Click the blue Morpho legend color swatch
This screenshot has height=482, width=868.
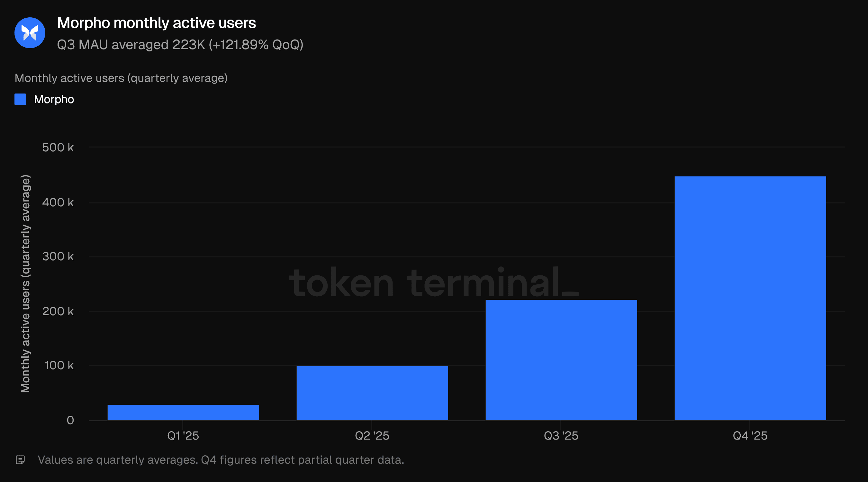20,99
